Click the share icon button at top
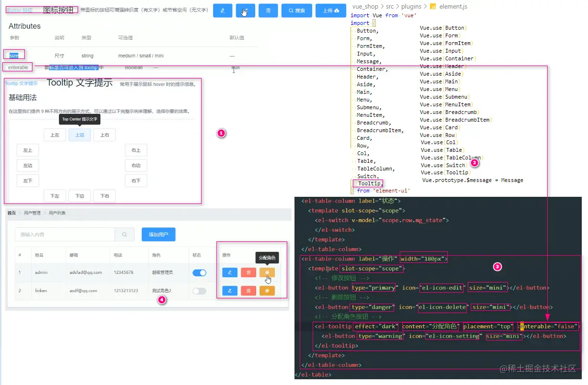 tap(245, 11)
